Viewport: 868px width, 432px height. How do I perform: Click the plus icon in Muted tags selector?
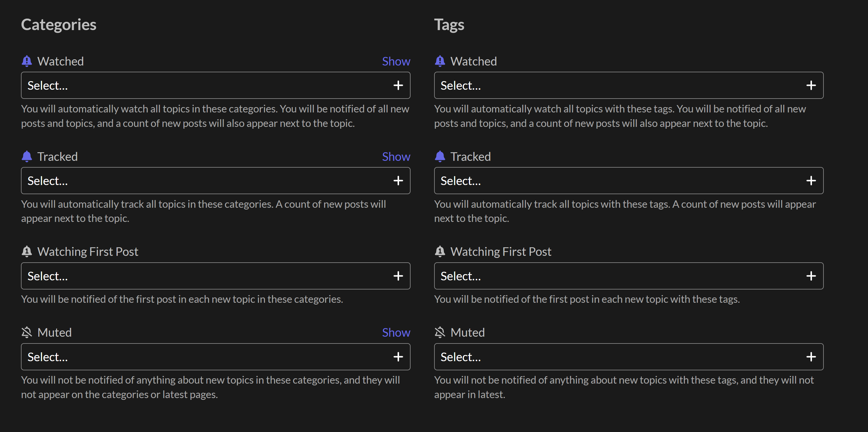[x=811, y=357]
